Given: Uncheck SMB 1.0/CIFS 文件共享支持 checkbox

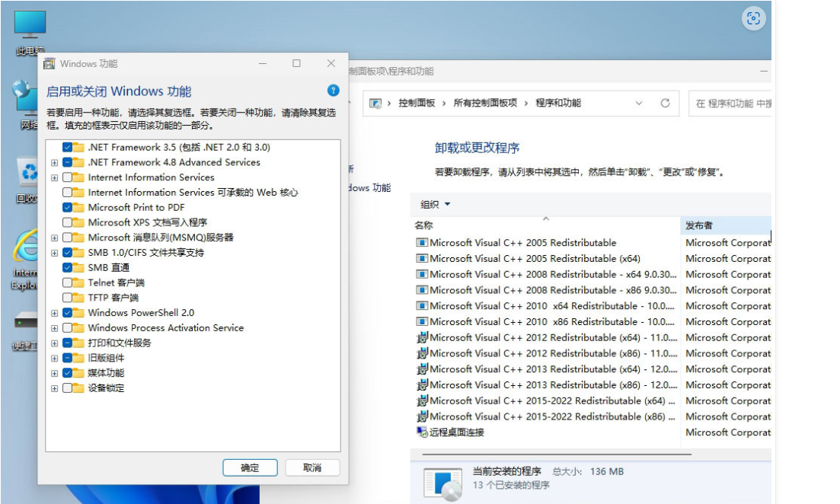Looking at the screenshot, I should 67,252.
